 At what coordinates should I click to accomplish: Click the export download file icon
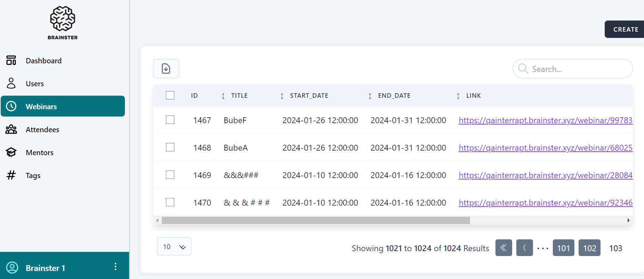tap(166, 69)
